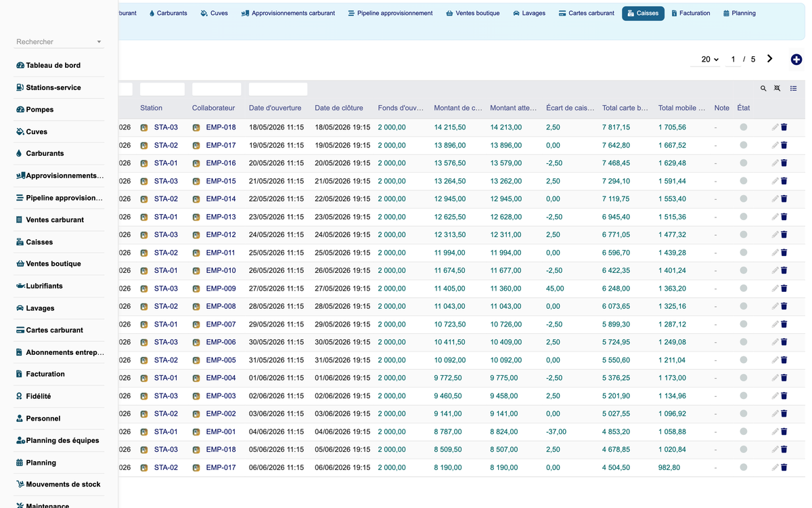Viewport: 812px width, 508px height.
Task: Click the cash gap value -37,00
Action: point(556,431)
